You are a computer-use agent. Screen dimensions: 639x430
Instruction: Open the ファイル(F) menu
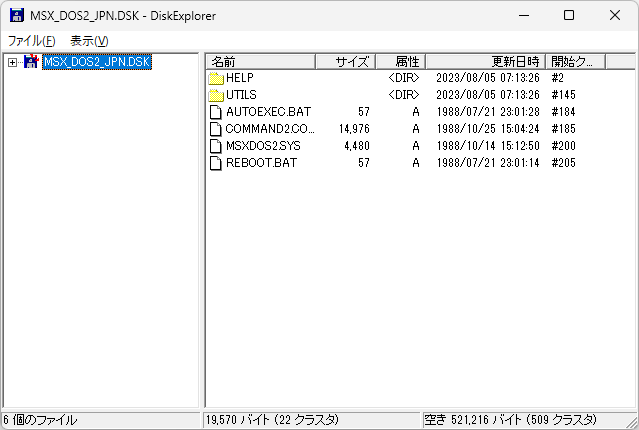click(31, 41)
